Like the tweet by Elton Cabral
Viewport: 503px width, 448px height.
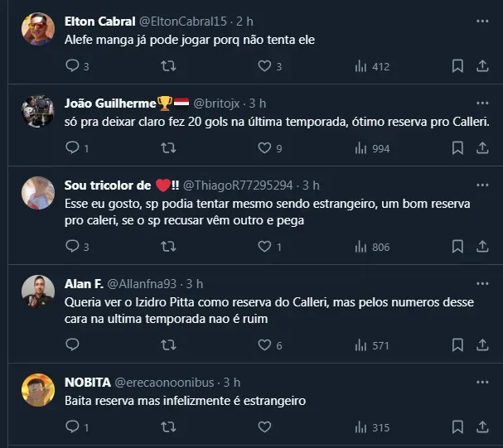coord(264,66)
